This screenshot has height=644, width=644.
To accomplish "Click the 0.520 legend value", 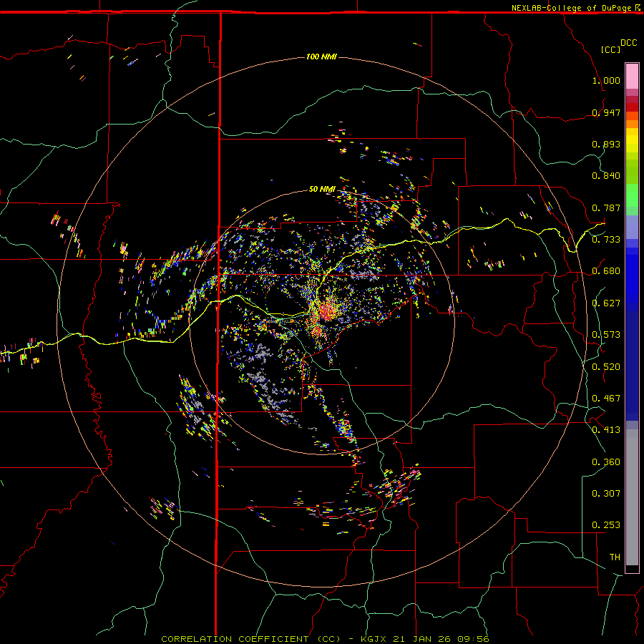I will click(606, 367).
